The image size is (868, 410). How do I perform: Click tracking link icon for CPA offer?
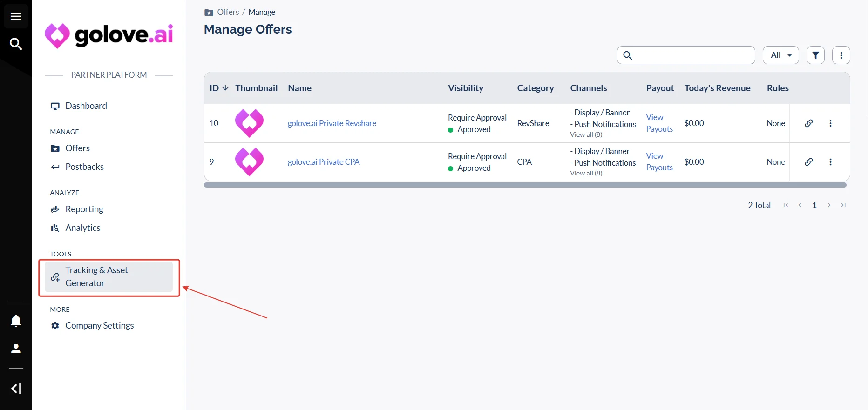pyautogui.click(x=809, y=162)
